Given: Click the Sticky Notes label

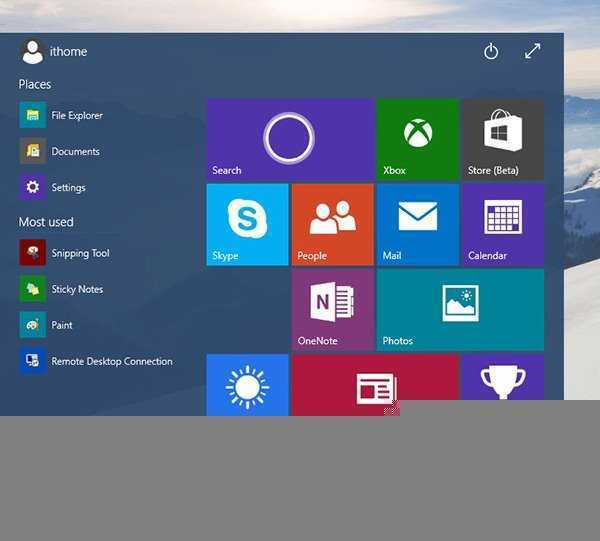Looking at the screenshot, I should (x=77, y=289).
